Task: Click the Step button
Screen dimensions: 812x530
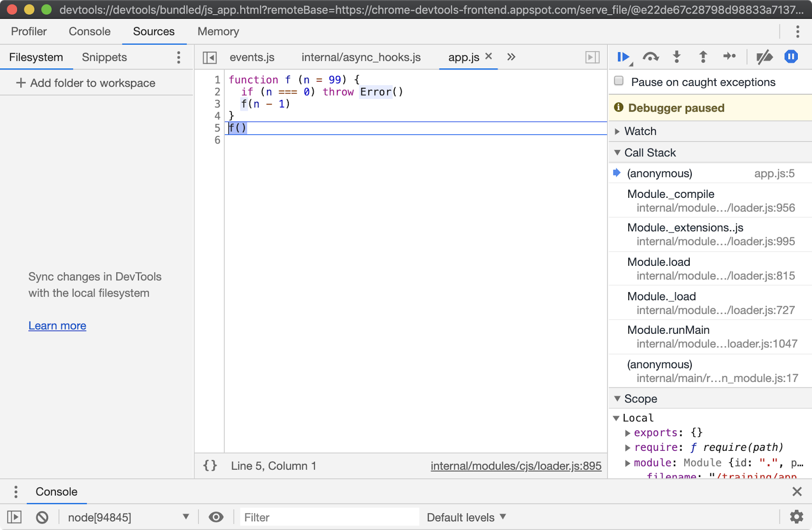Action: click(x=729, y=56)
